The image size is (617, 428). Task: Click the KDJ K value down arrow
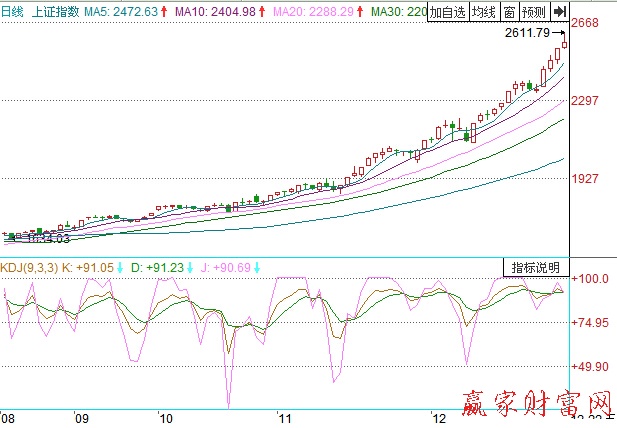click(x=120, y=267)
